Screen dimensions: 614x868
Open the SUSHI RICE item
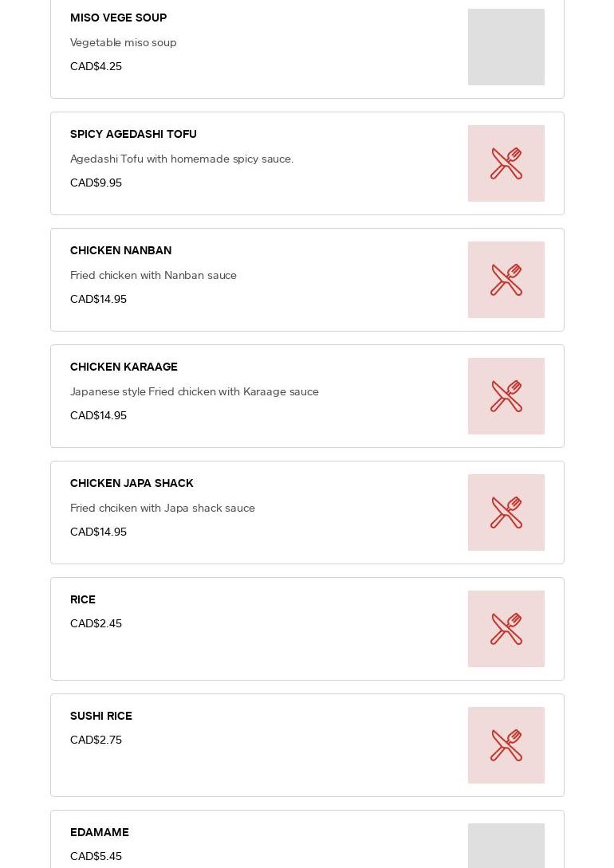click(x=101, y=716)
